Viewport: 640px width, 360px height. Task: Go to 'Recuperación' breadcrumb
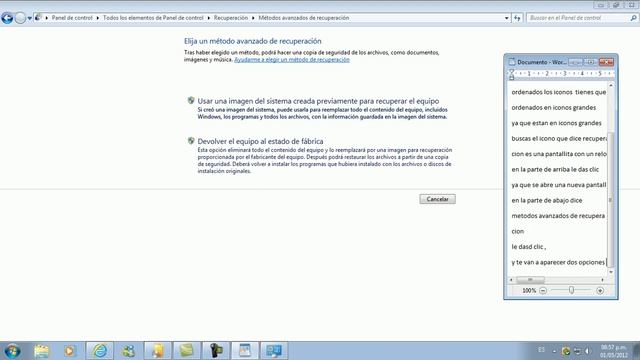231,18
